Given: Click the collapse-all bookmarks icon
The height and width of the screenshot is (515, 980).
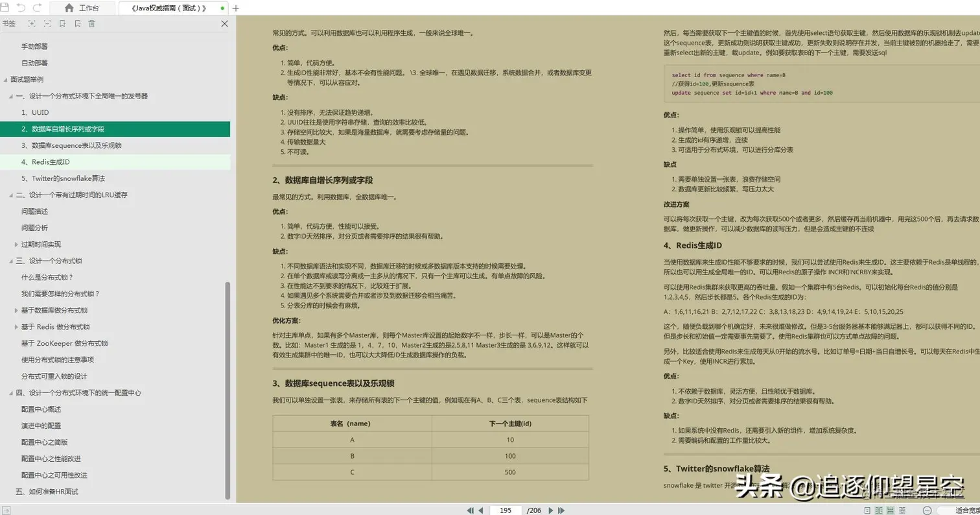Looking at the screenshot, I should 48,23.
